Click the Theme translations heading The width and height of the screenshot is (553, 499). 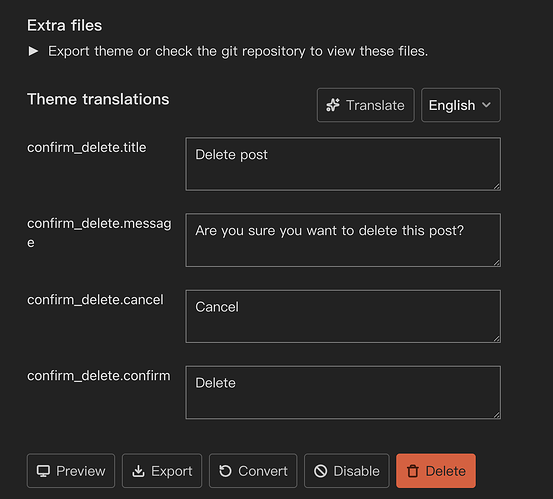98,99
